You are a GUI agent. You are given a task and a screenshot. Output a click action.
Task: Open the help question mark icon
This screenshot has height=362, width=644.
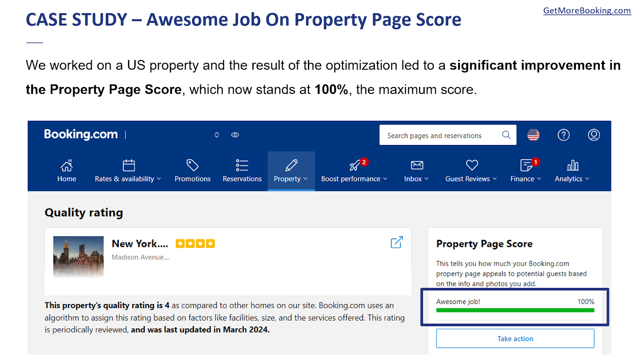click(x=563, y=135)
